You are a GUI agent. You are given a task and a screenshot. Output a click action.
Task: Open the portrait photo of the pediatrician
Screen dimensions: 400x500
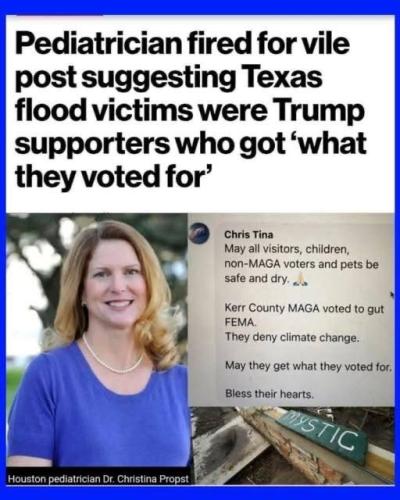point(98,347)
